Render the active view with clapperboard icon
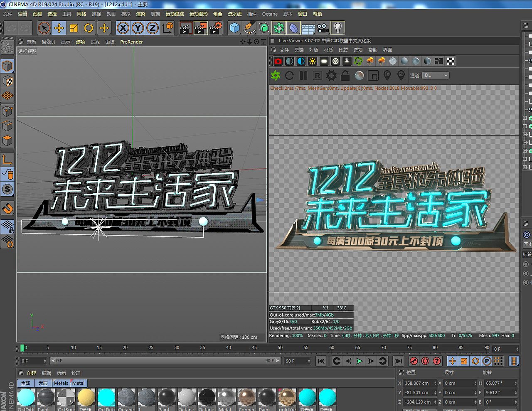Viewport: 532px width, 411px height. pos(186,28)
